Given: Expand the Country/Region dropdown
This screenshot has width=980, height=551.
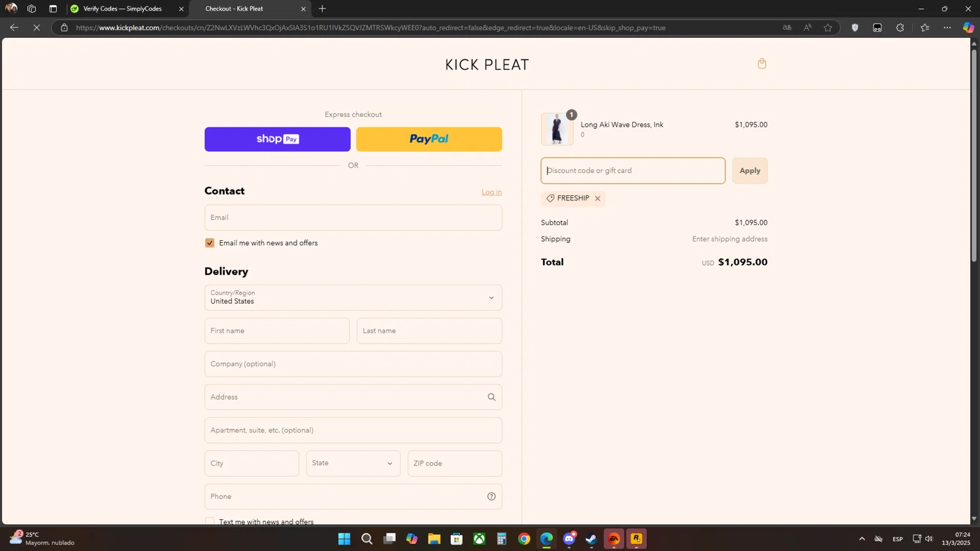Looking at the screenshot, I should pos(353,298).
